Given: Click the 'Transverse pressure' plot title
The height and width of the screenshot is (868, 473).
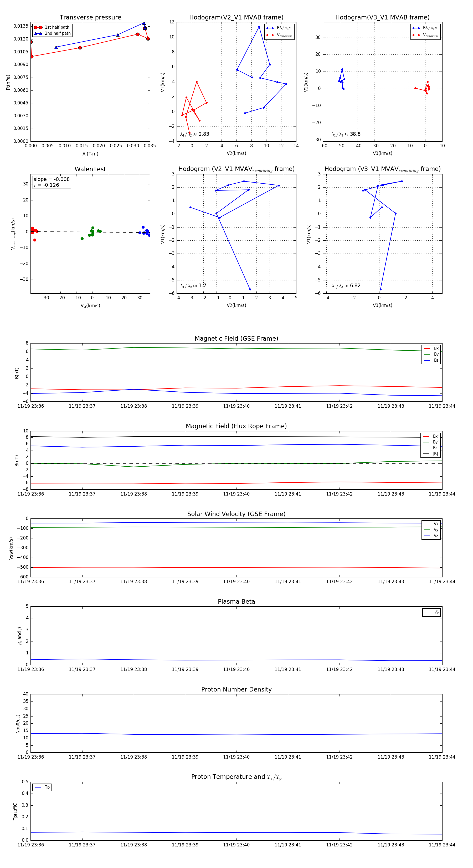Looking at the screenshot, I should 90,17.
